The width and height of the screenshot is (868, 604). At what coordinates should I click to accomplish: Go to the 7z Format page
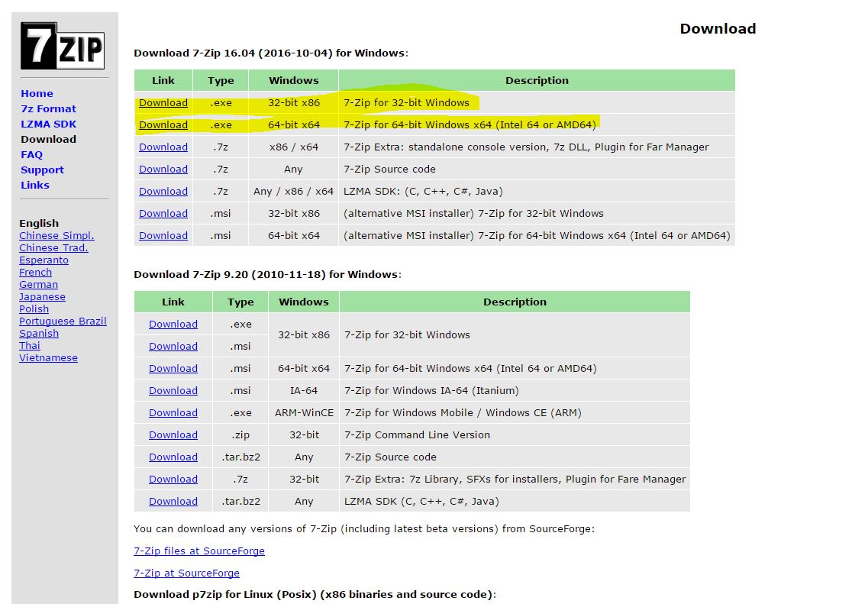[x=49, y=109]
